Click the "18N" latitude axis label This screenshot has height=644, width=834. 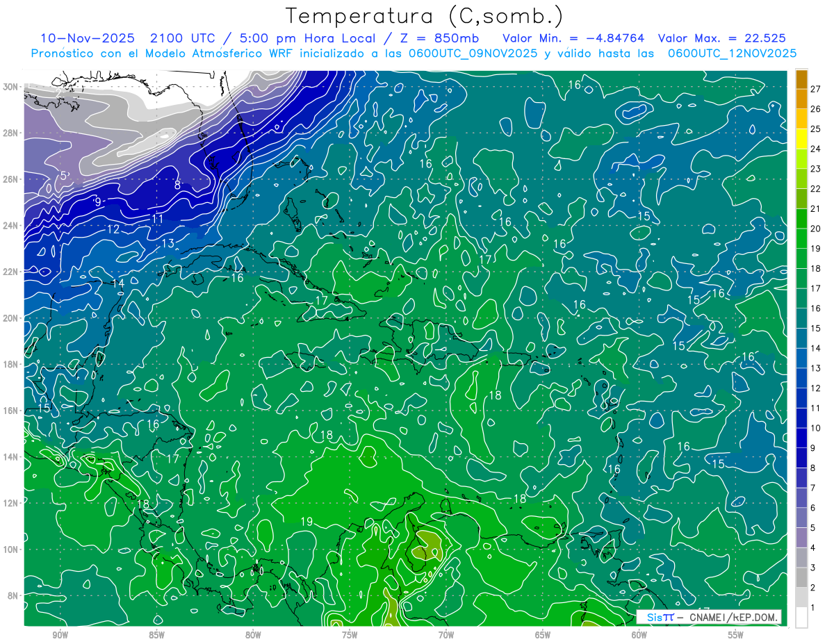10,364
